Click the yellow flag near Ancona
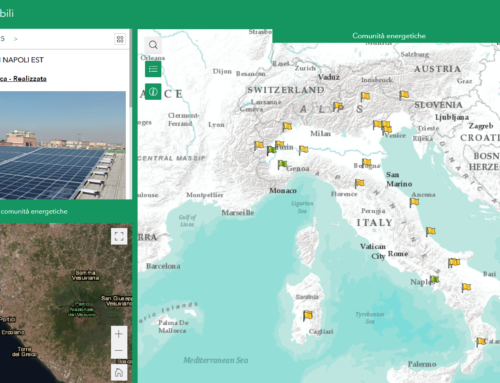500x383 pixels. 414,202
